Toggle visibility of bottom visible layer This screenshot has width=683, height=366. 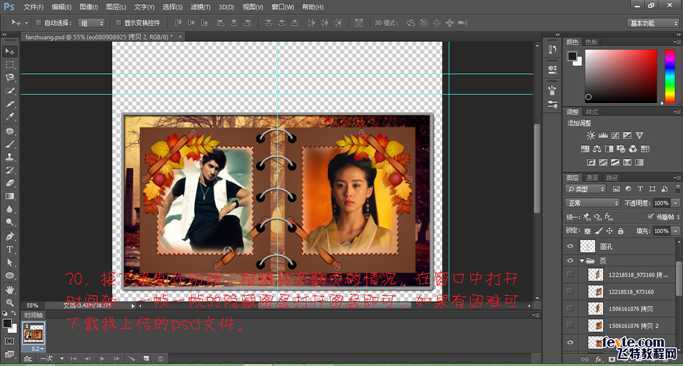pyautogui.click(x=570, y=342)
